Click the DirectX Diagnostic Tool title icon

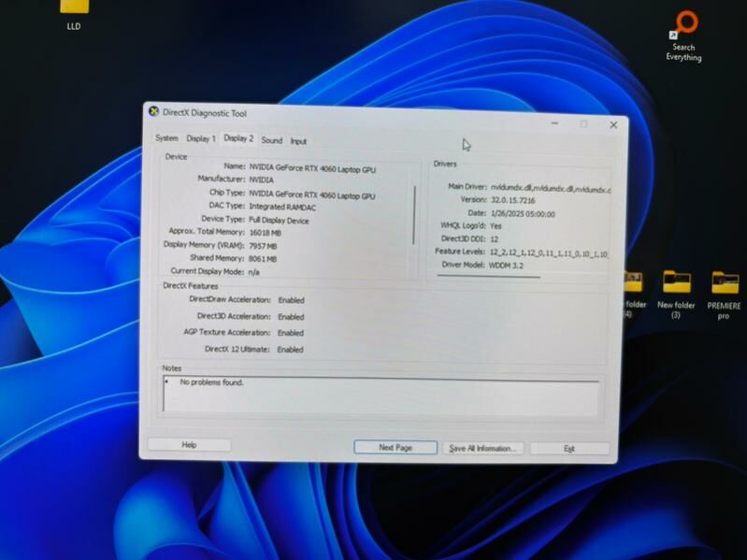(153, 111)
